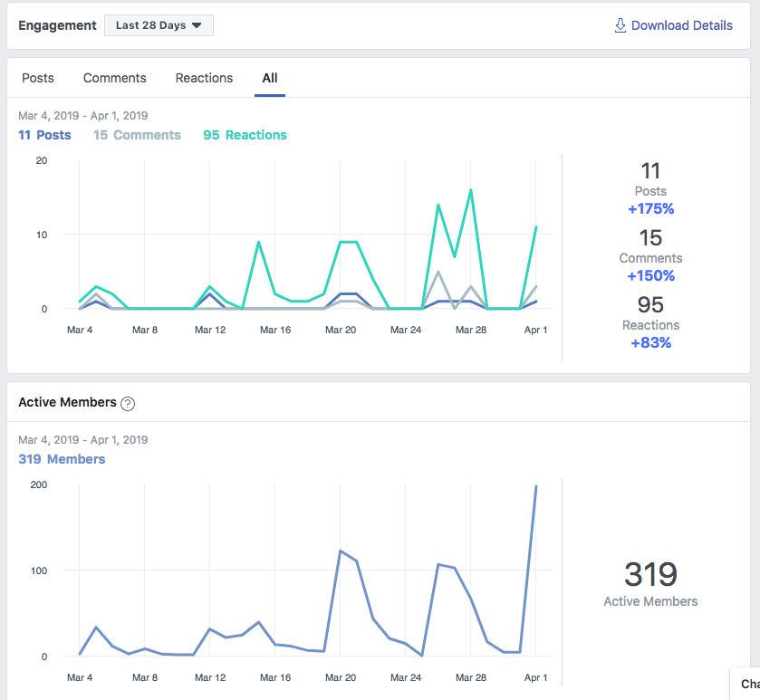Expand the Last 28 Days dropdown arrow
Screen dimensions: 760x700
point(197,25)
